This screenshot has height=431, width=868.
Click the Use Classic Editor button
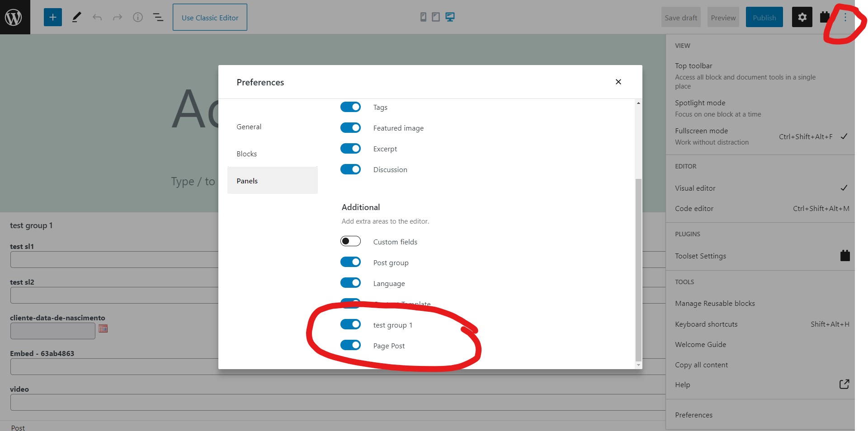(210, 17)
